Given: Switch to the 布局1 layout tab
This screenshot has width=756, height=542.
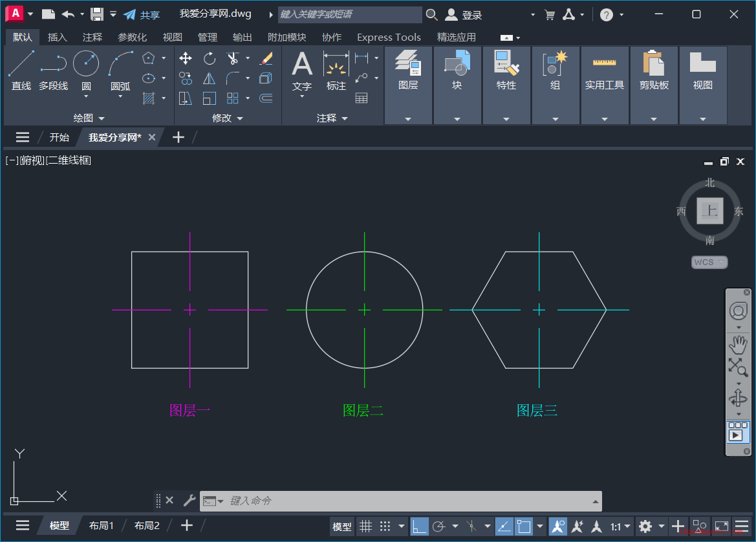Looking at the screenshot, I should (x=102, y=526).
